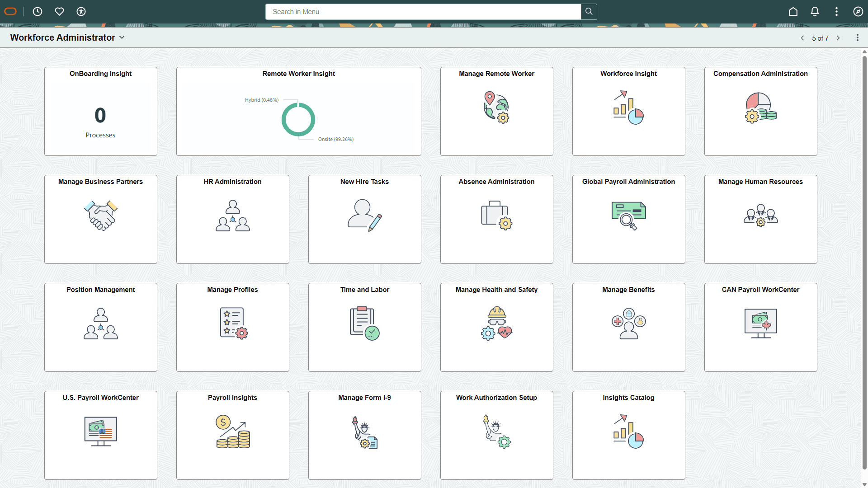Go to the next homepage with the right chevron
This screenshot has height=488, width=868.
coord(839,38)
